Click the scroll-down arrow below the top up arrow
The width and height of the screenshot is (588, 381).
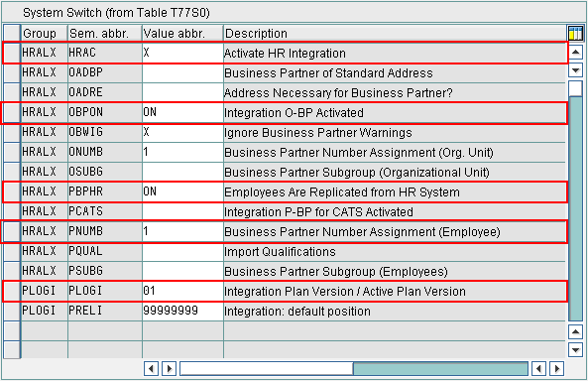tap(576, 69)
